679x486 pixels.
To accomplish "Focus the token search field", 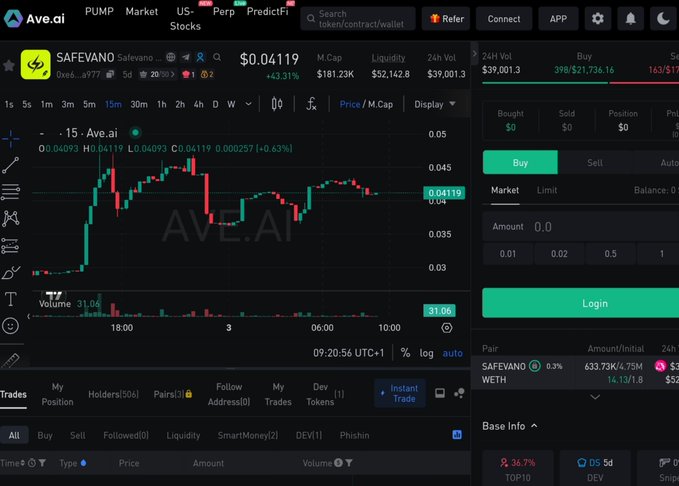I will [x=358, y=19].
